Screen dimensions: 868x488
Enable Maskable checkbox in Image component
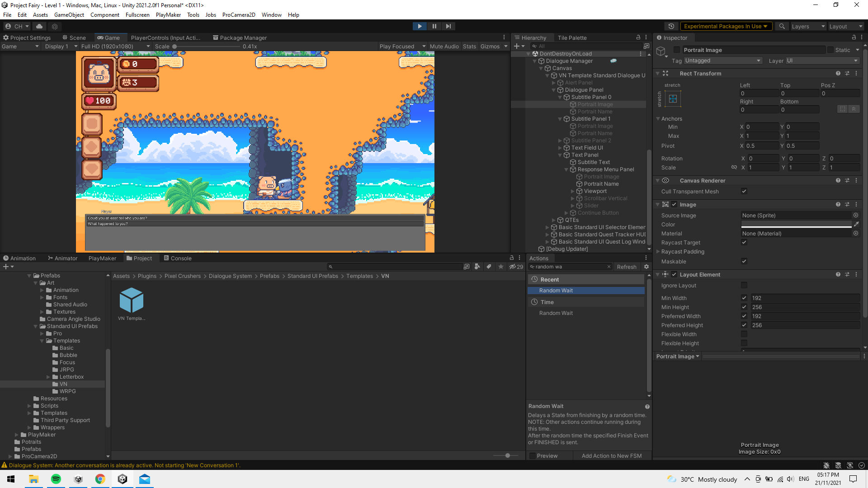(x=744, y=261)
